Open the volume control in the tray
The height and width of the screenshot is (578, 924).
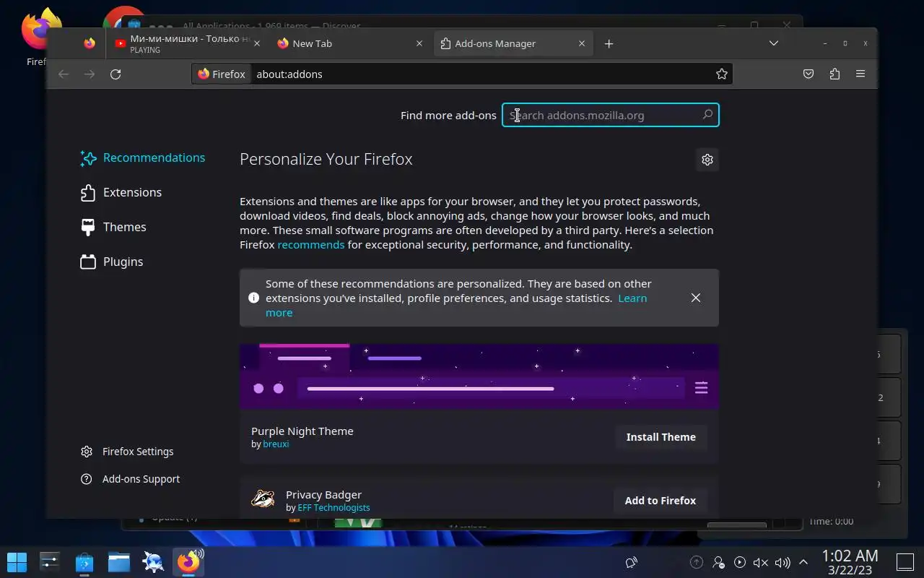[x=783, y=562]
